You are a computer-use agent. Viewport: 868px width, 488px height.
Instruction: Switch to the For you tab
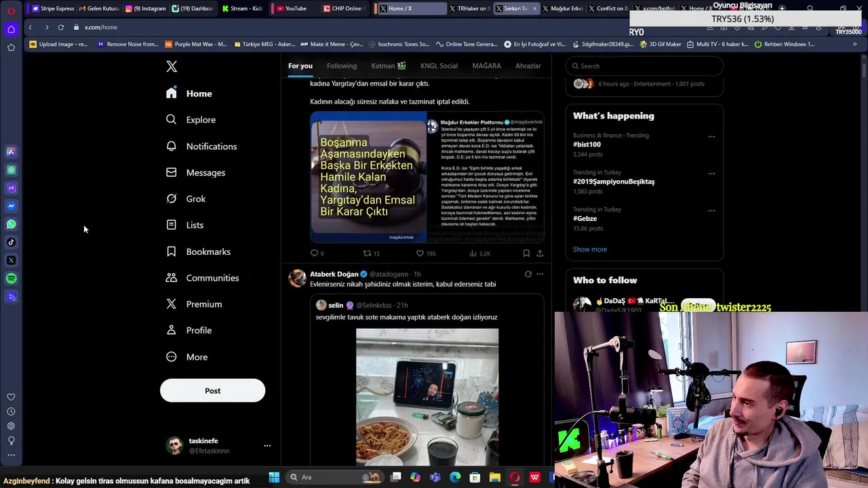tap(300, 66)
